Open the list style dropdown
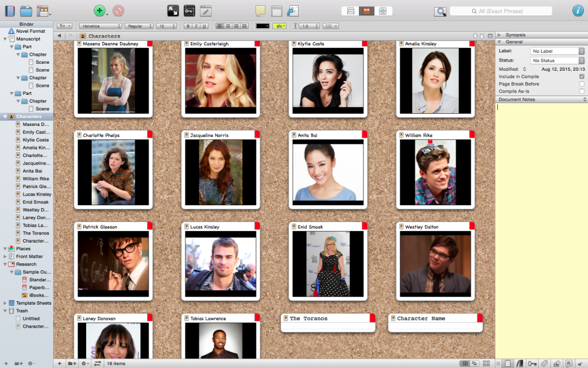The image size is (588, 368). pos(331,26)
